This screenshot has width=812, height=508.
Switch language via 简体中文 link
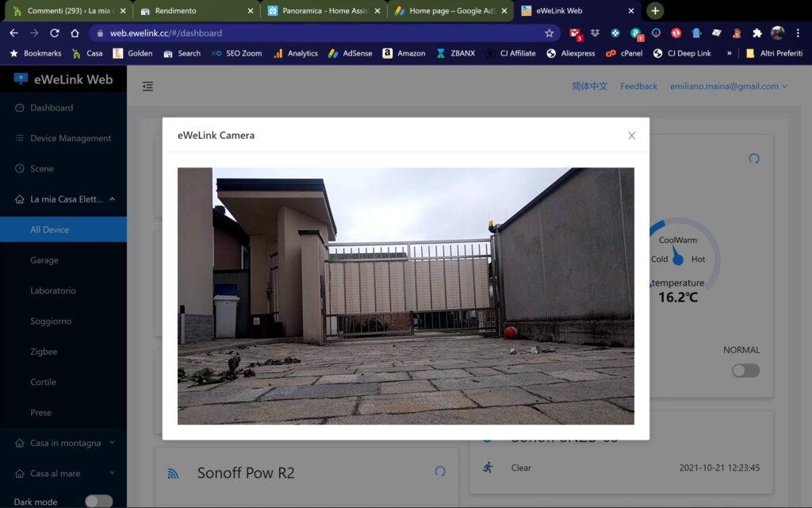coord(588,86)
